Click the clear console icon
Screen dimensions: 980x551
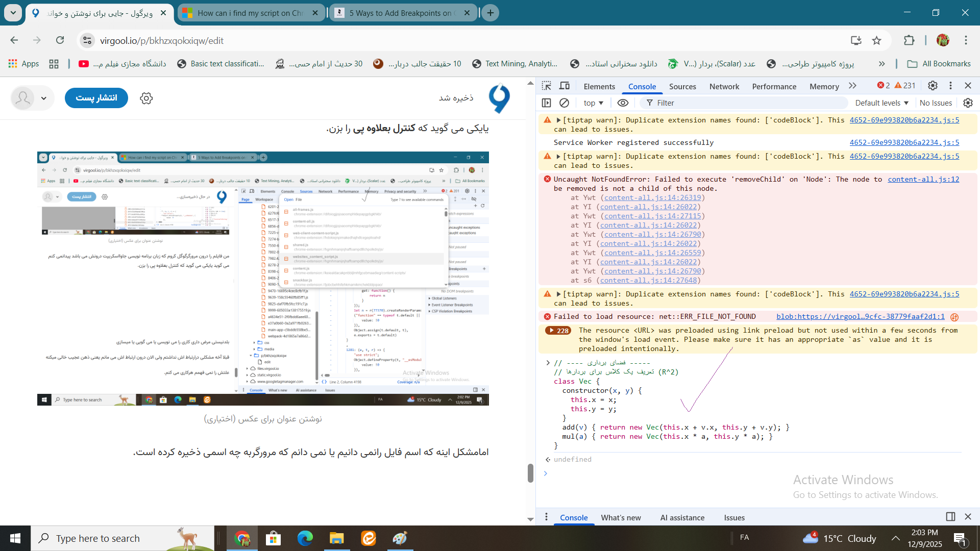click(564, 103)
